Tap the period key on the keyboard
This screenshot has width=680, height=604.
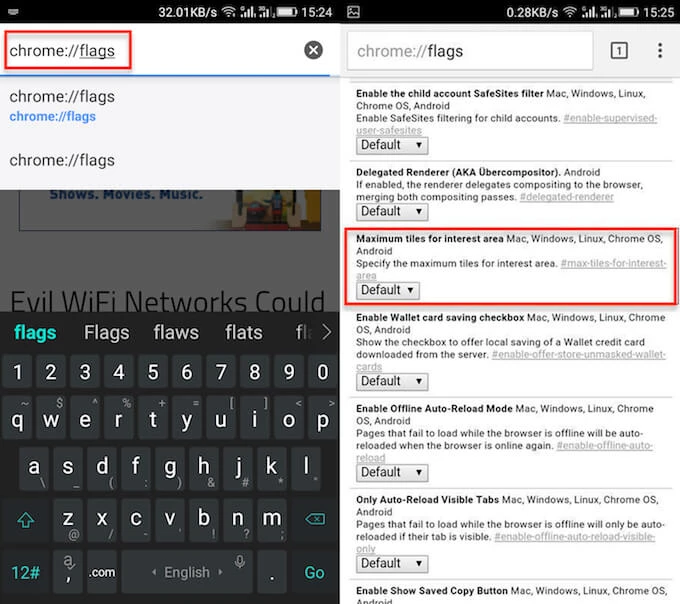(x=272, y=572)
